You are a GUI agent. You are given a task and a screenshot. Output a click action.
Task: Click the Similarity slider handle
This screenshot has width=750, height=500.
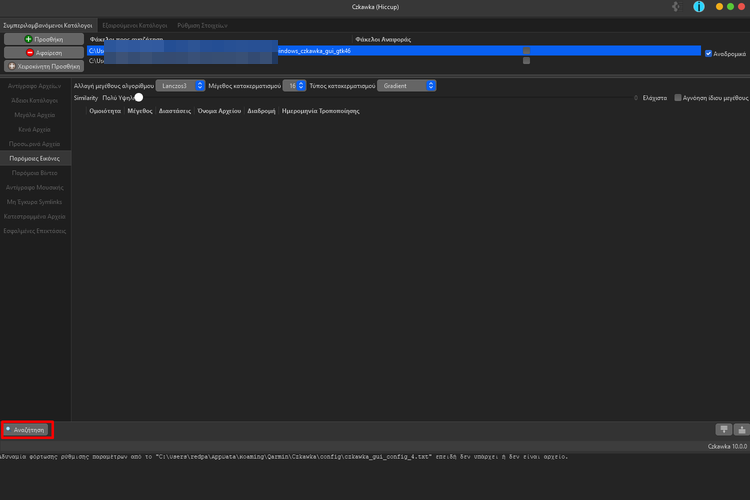click(x=139, y=97)
